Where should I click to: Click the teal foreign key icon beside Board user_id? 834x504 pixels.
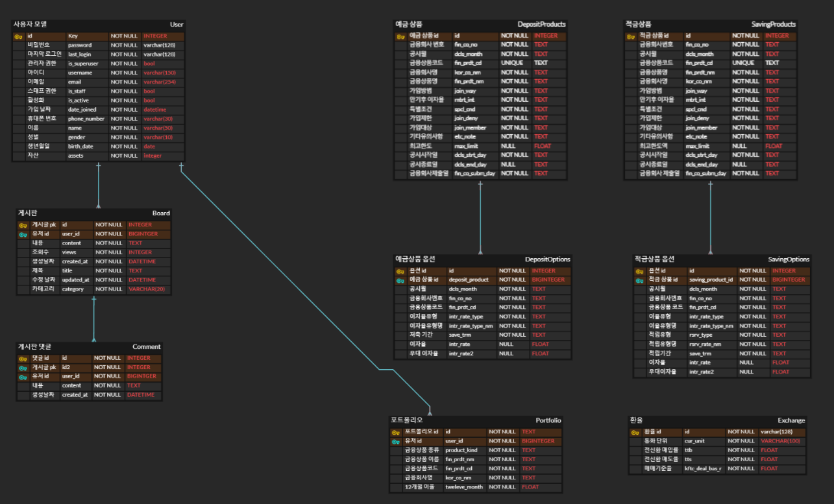coord(23,234)
